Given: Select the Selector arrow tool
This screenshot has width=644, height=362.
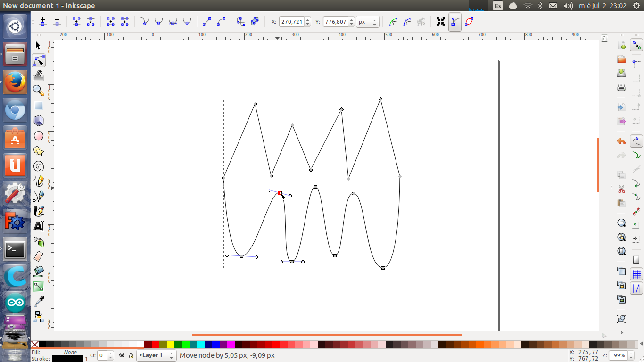Looking at the screenshot, I should [39, 46].
